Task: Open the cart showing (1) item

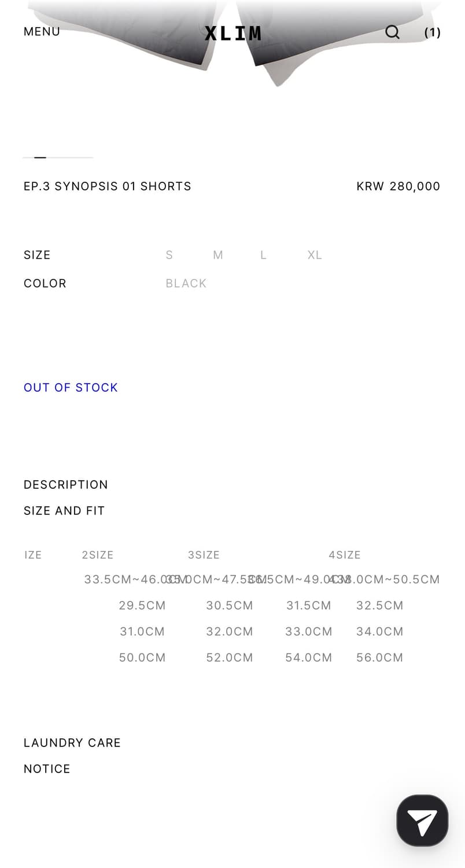Action: [x=432, y=32]
